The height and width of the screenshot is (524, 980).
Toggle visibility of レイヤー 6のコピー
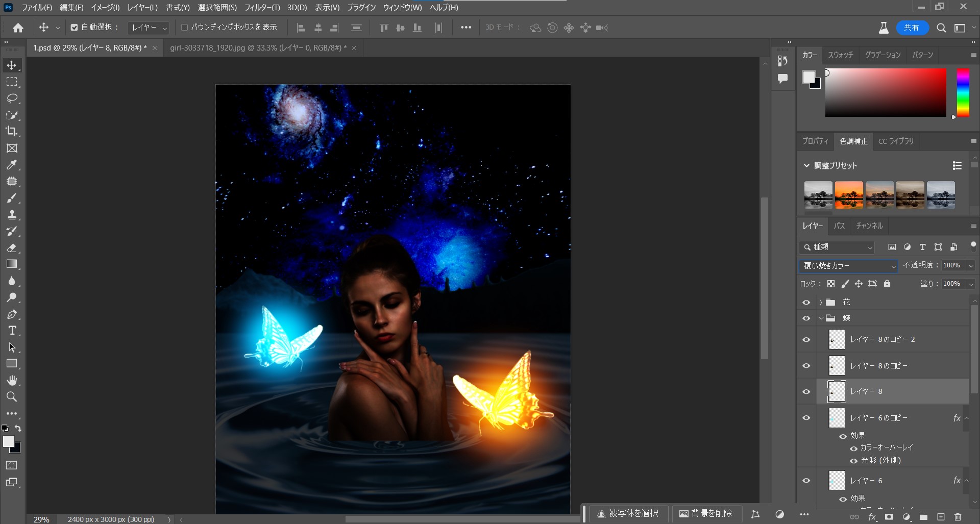pos(806,418)
